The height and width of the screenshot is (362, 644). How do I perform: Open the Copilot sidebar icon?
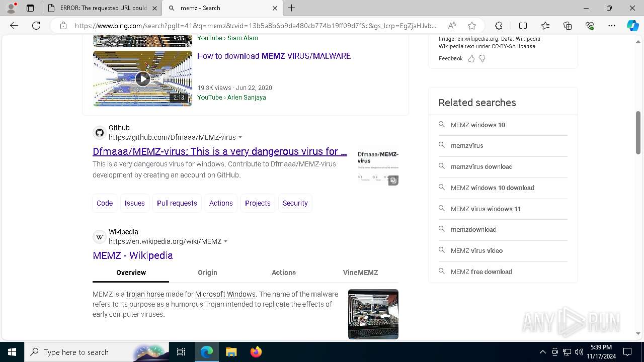[x=632, y=26]
